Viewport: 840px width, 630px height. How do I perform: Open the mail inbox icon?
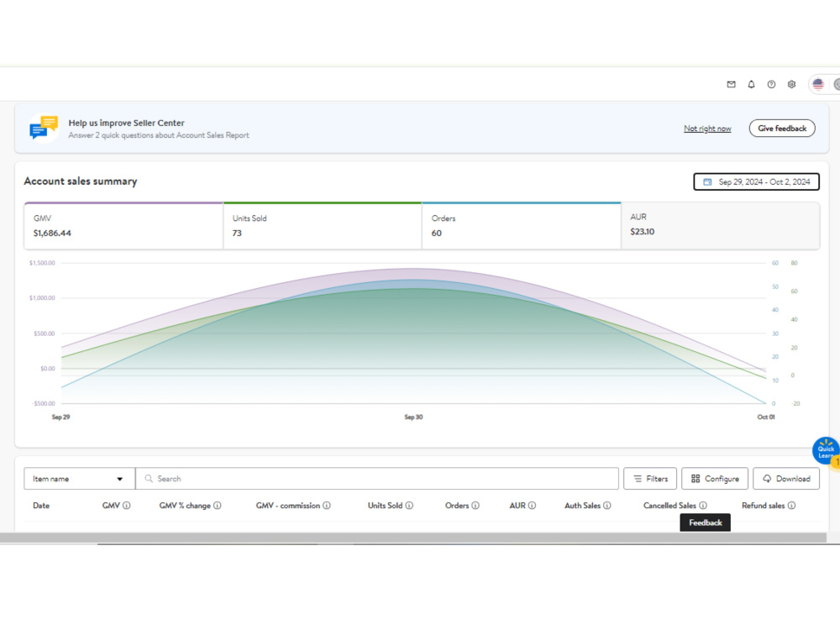pos(731,84)
